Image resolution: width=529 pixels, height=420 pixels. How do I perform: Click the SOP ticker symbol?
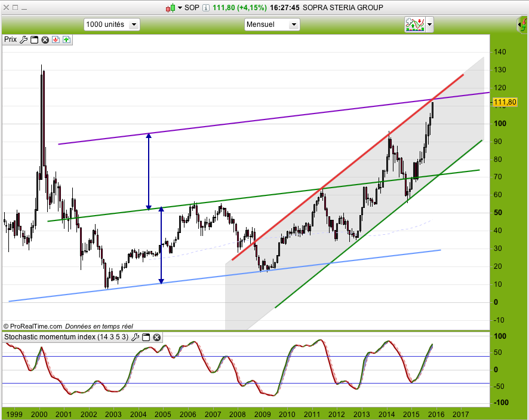[192, 7]
